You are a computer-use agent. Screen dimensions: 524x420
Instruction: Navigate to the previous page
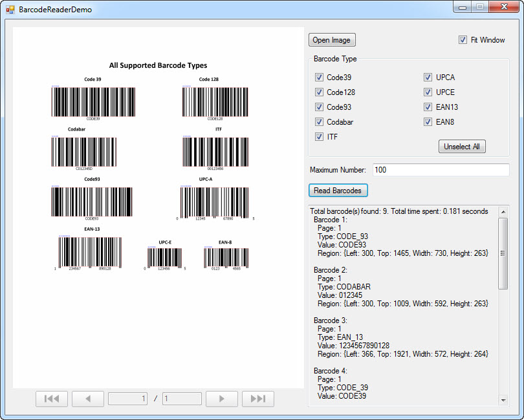click(88, 399)
